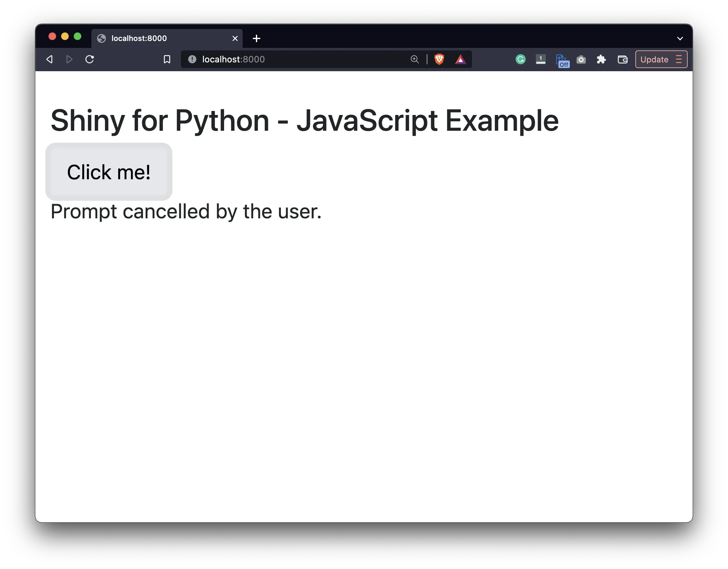This screenshot has width=728, height=569.
Task: Open the Extensions puzzle piece menu
Action: click(x=601, y=59)
